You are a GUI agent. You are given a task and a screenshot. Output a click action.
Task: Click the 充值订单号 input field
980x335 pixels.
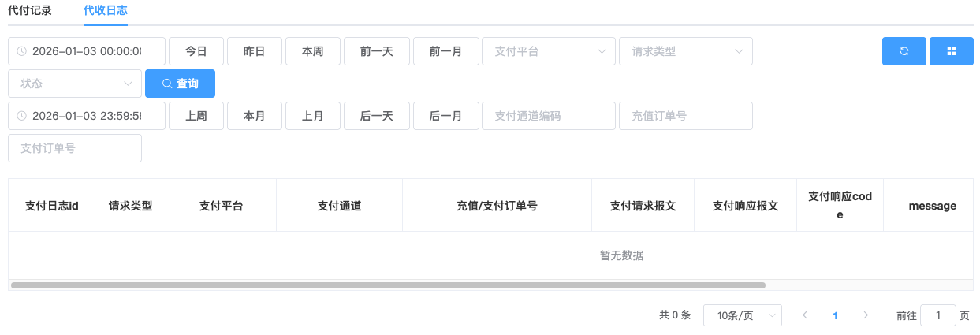[x=685, y=116]
